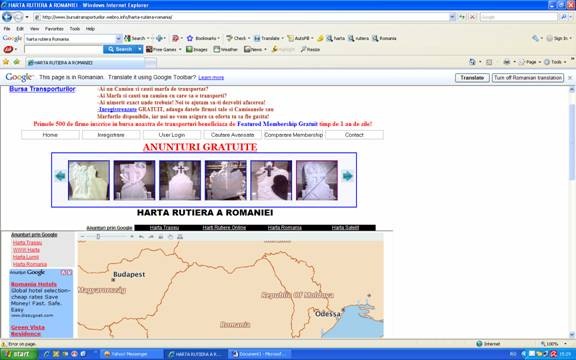Click the Bookmarks star icon on the Google toolbar
576x360 pixels.
(x=190, y=38)
